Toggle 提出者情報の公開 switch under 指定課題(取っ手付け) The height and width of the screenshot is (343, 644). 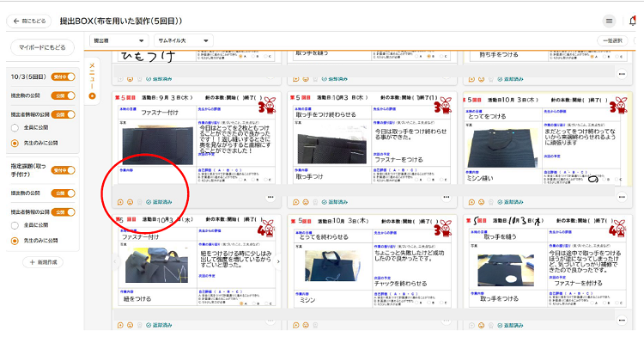(x=64, y=211)
